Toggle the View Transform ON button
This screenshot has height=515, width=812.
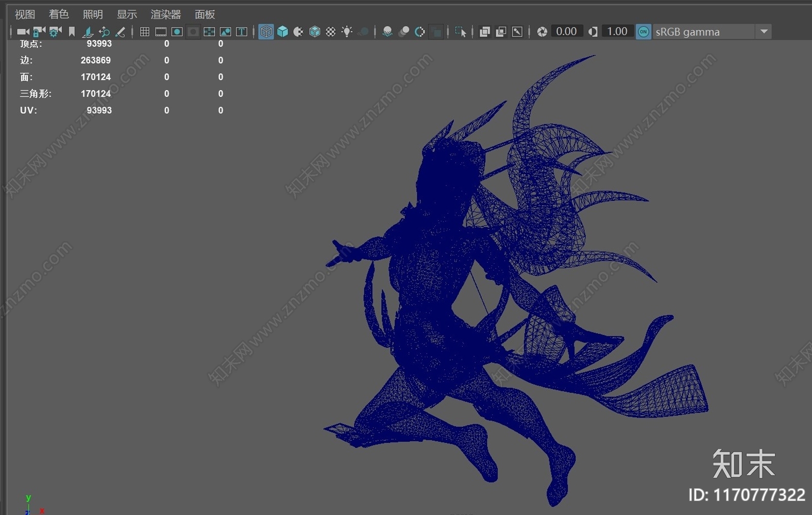[644, 32]
